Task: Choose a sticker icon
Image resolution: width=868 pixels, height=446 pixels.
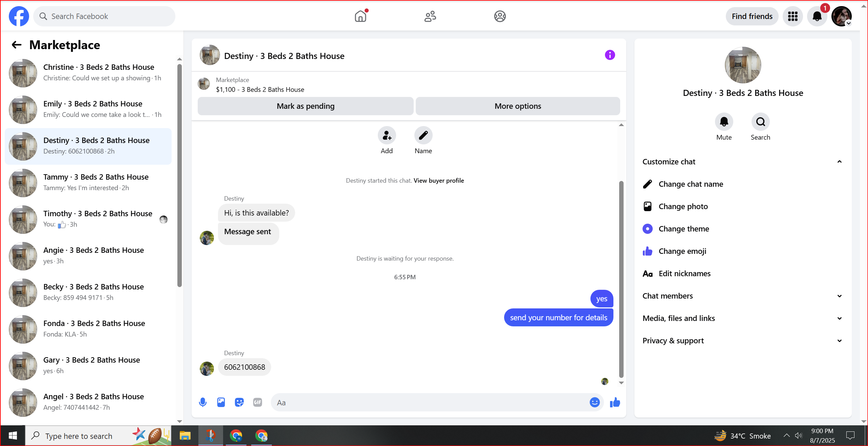Action: [x=239, y=402]
